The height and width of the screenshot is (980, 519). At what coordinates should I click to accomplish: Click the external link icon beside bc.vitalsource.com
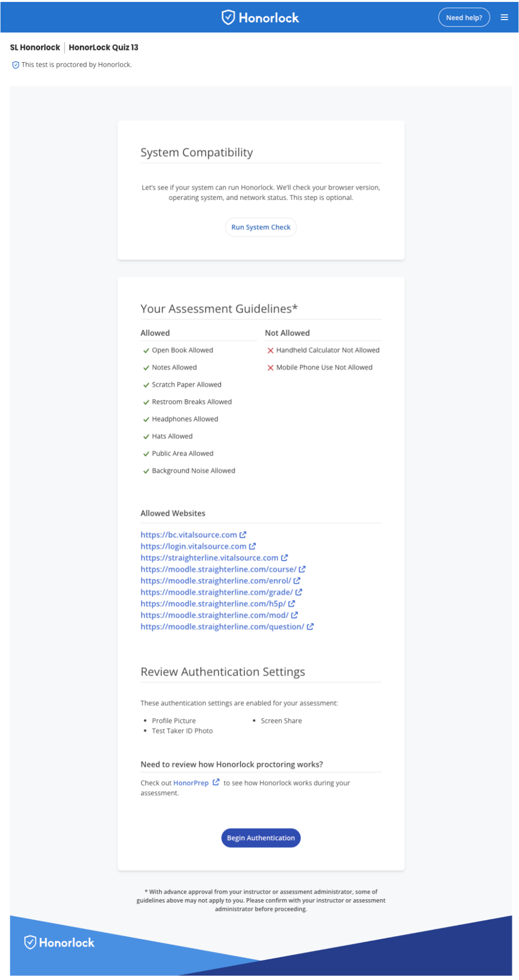tap(244, 534)
